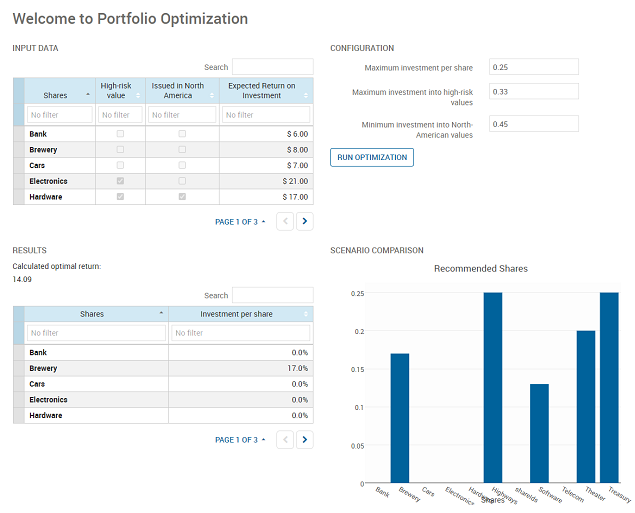This screenshot has height=513, width=635.
Task: Go to next page in Results table
Action: (x=305, y=439)
